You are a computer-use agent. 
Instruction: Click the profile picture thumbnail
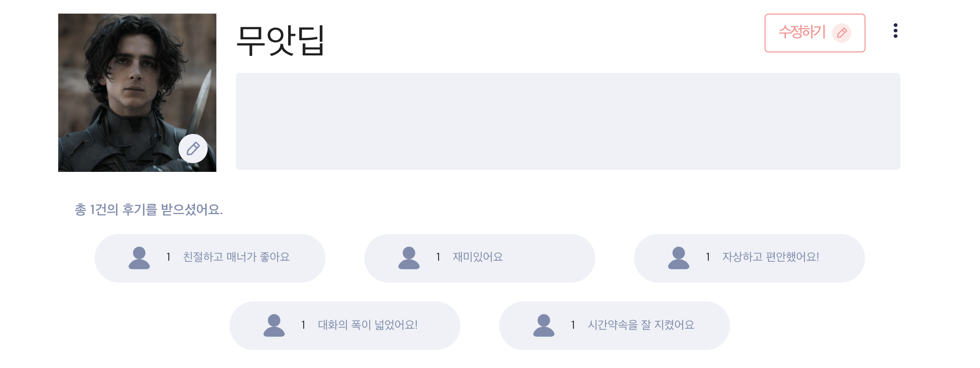tap(137, 93)
